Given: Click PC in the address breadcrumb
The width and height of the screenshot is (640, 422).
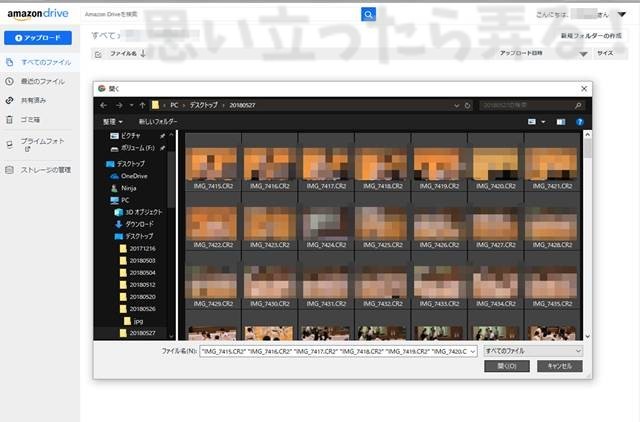Looking at the screenshot, I should [174, 105].
